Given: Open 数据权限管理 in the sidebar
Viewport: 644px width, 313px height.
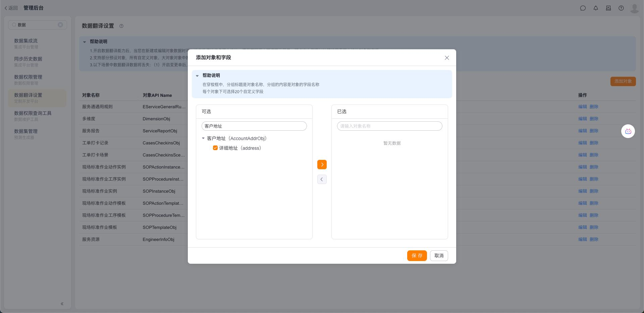Looking at the screenshot, I should coord(28,77).
